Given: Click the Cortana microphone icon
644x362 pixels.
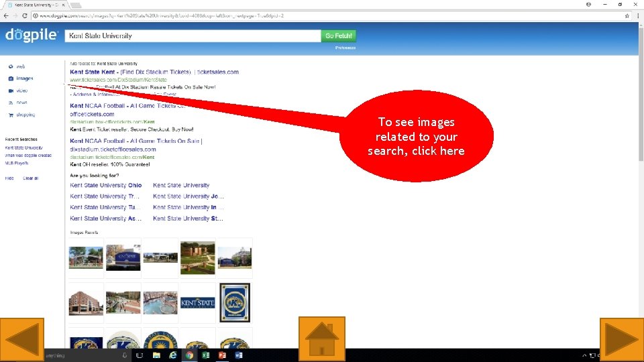Looking at the screenshot, I should pyautogui.click(x=125, y=355).
